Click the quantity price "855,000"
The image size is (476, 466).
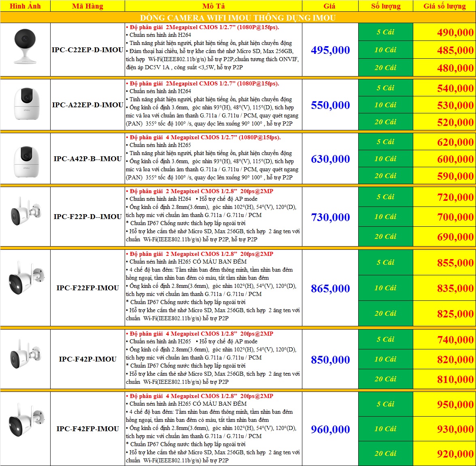(x=455, y=263)
